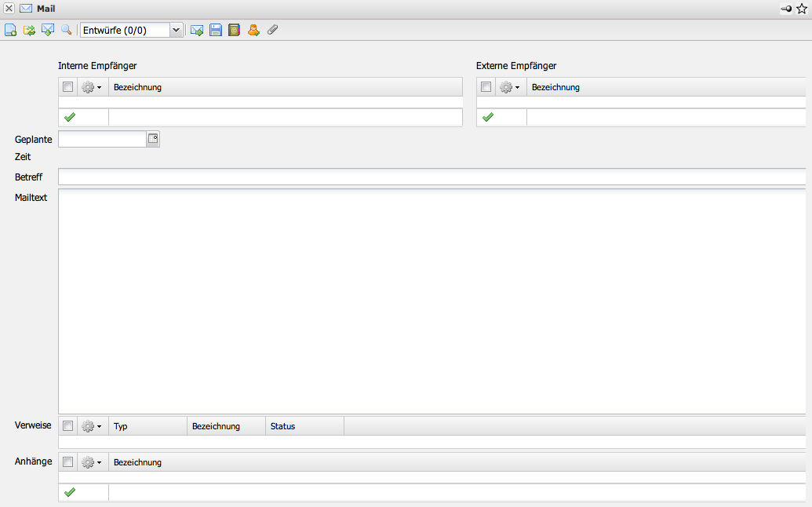Check the Externe Empfänger select-all checkbox

pyautogui.click(x=486, y=87)
